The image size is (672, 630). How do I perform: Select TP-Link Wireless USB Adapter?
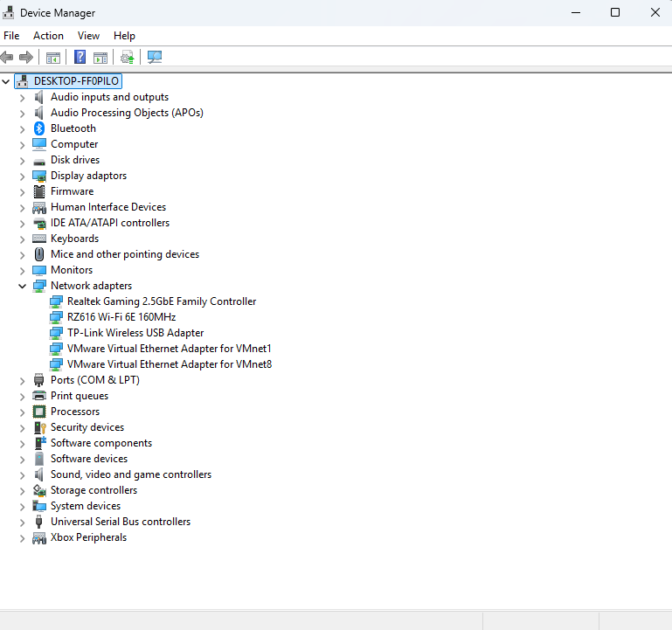pyautogui.click(x=135, y=333)
